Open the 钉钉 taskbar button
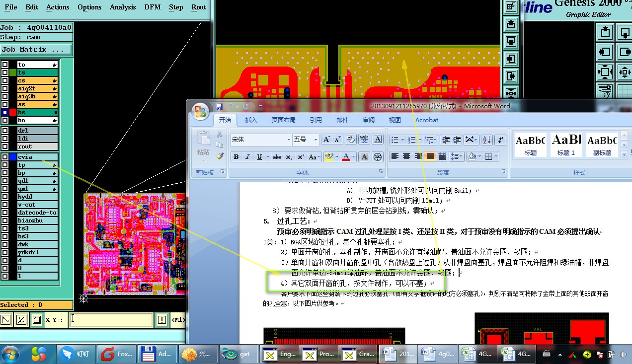This screenshot has height=364, width=632. pyautogui.click(x=75, y=354)
